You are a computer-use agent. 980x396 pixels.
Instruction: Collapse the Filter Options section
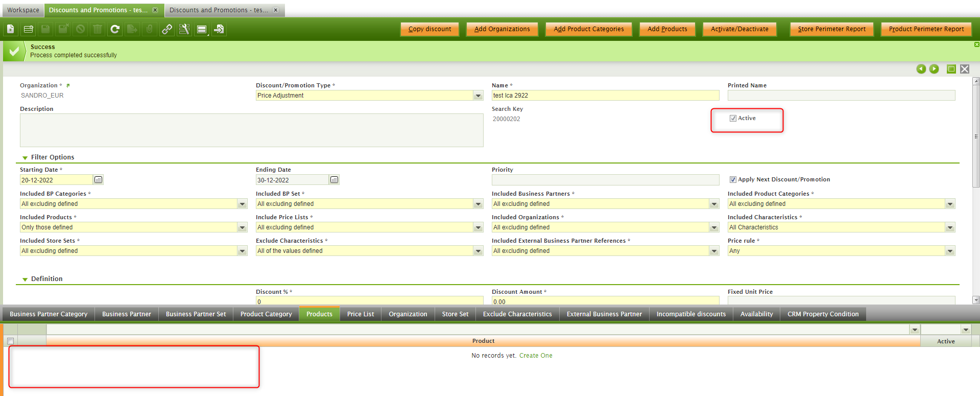(25, 158)
